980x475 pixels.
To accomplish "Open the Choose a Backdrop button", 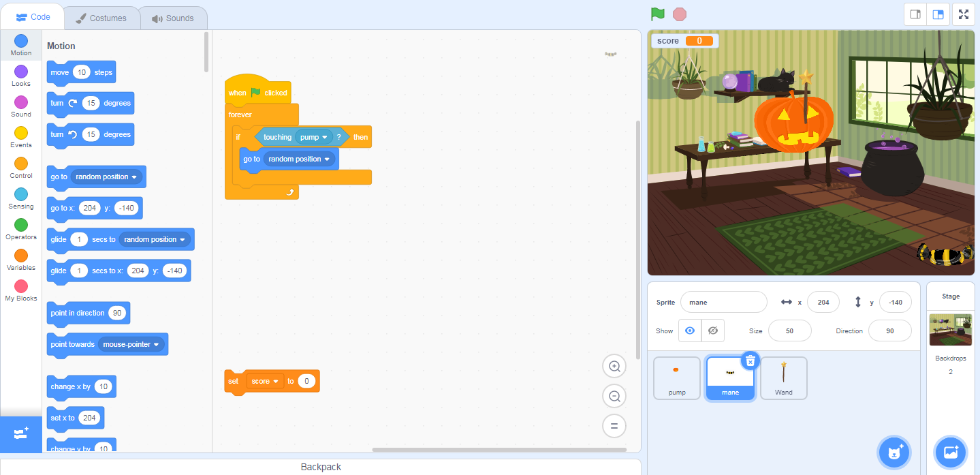I will [951, 452].
